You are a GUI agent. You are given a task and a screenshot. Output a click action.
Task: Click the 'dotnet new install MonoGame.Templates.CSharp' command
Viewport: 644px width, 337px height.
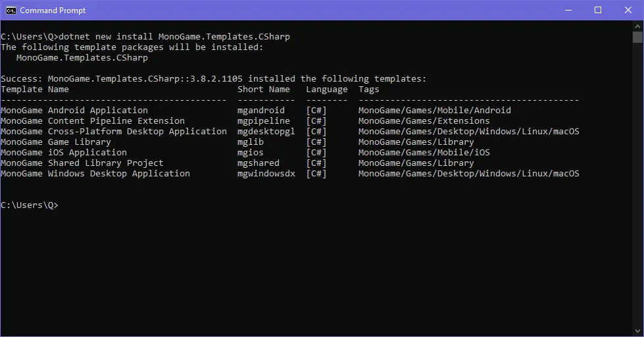[174, 37]
